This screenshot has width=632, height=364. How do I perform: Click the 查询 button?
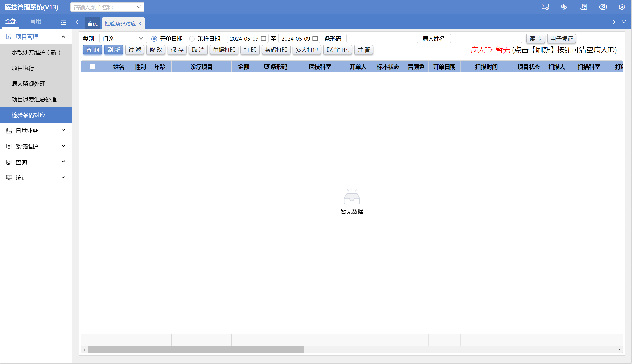click(x=92, y=50)
